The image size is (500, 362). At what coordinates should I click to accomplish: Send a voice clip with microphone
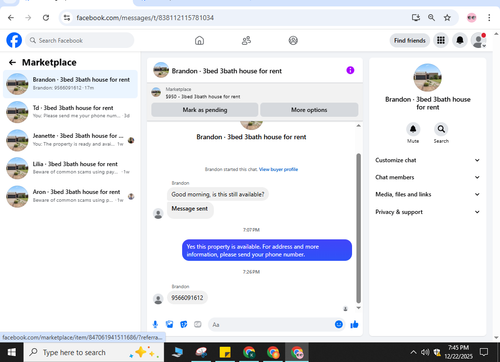coord(155,324)
